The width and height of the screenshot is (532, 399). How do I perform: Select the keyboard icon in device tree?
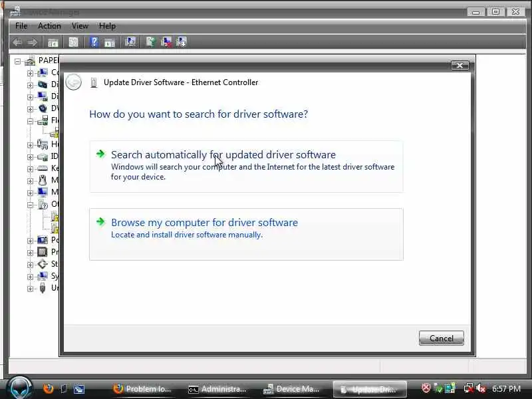(x=43, y=168)
